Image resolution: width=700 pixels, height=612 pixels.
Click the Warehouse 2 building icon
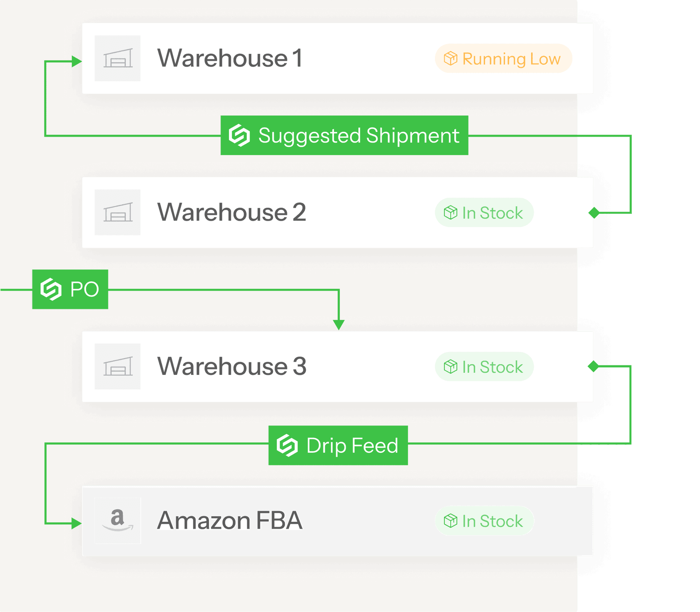click(117, 212)
